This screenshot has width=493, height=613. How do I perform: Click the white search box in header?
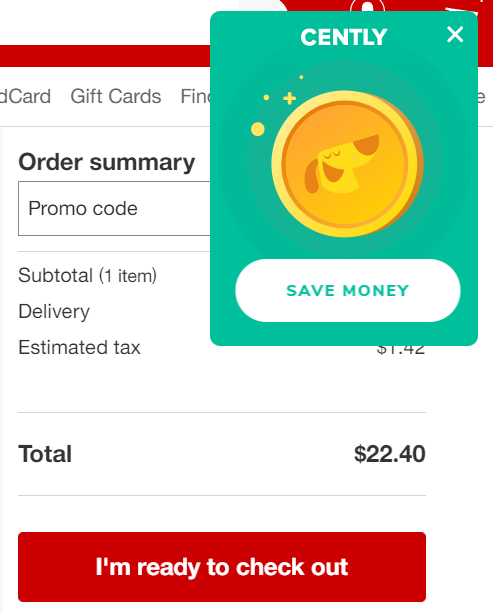264,5
